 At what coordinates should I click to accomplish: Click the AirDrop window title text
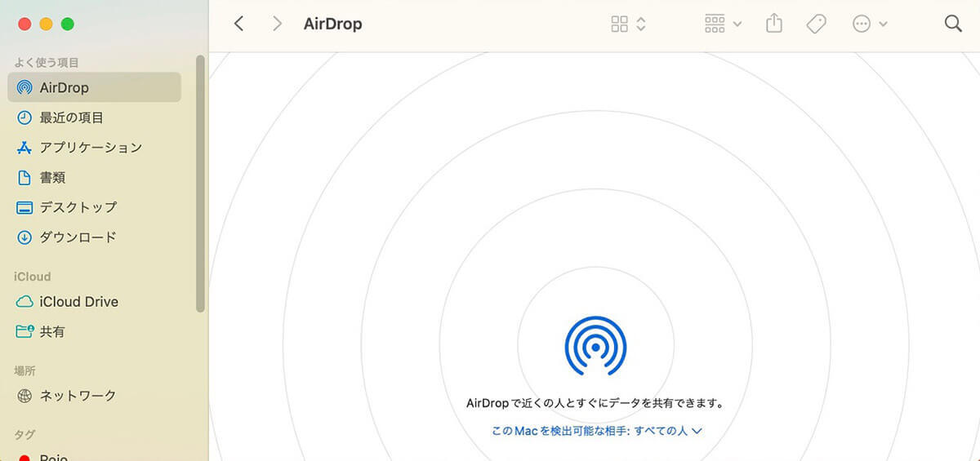pos(332,24)
